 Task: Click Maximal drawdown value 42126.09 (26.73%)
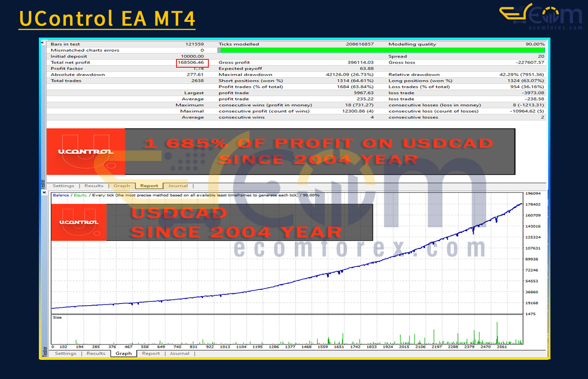click(x=350, y=75)
